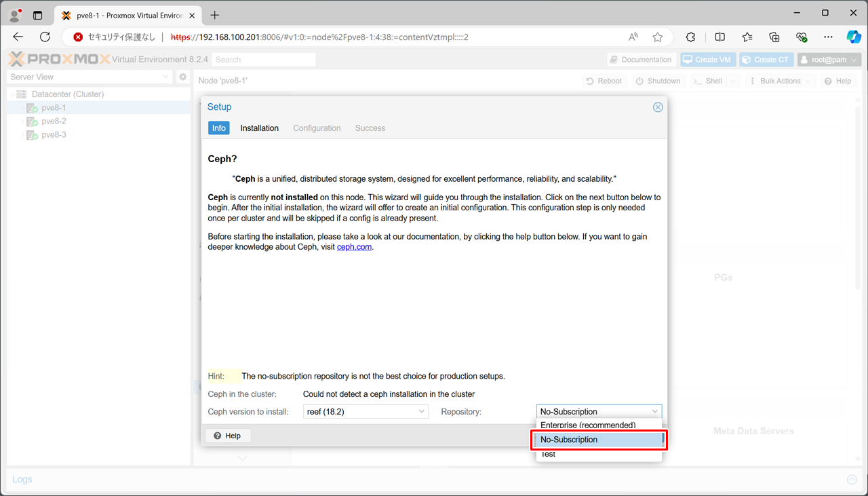Click the server view settings gear icon
This screenshot has height=496, width=868.
182,77
